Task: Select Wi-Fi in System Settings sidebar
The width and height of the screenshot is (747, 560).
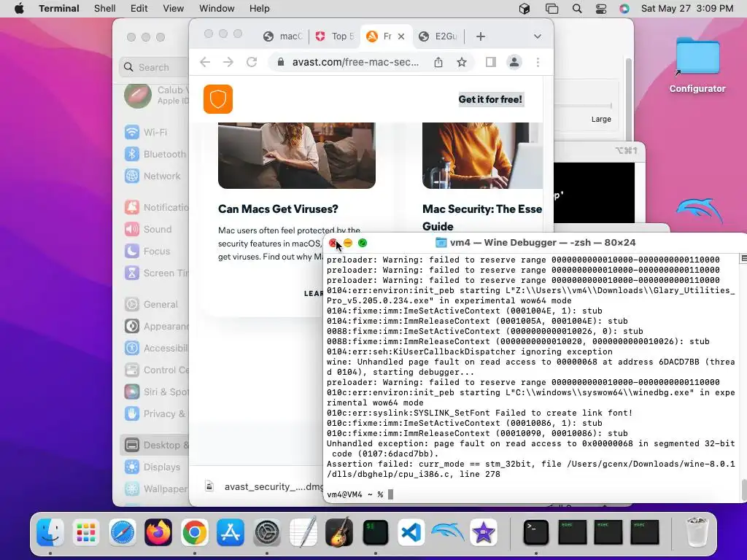Action: click(155, 133)
